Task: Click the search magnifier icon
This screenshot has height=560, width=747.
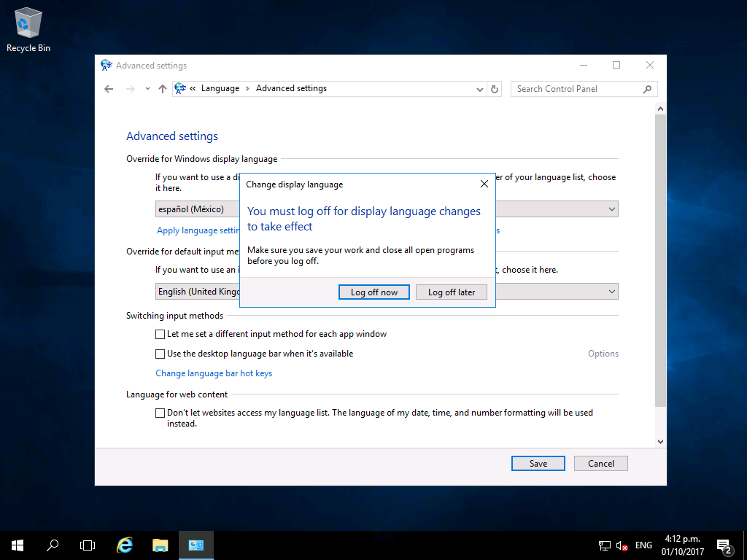Action: pyautogui.click(x=647, y=89)
